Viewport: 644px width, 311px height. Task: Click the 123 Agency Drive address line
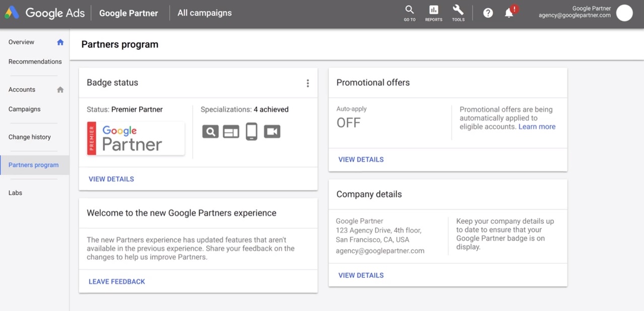pyautogui.click(x=378, y=230)
